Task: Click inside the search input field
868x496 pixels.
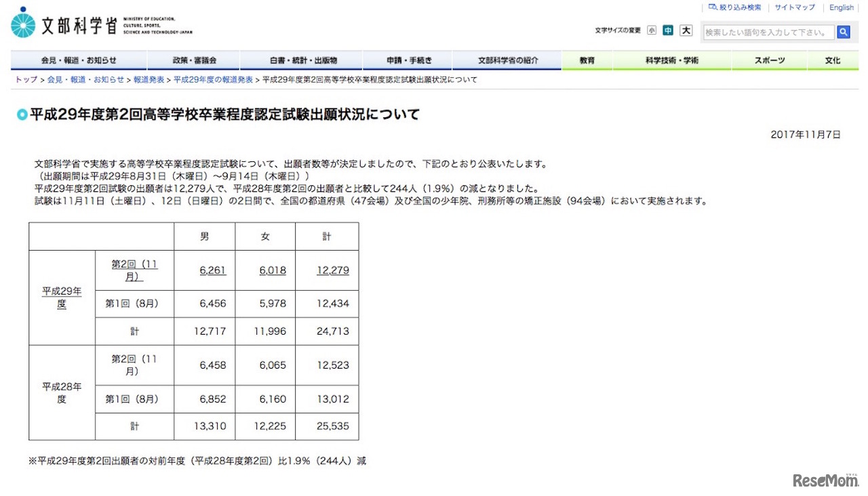Action: (768, 31)
